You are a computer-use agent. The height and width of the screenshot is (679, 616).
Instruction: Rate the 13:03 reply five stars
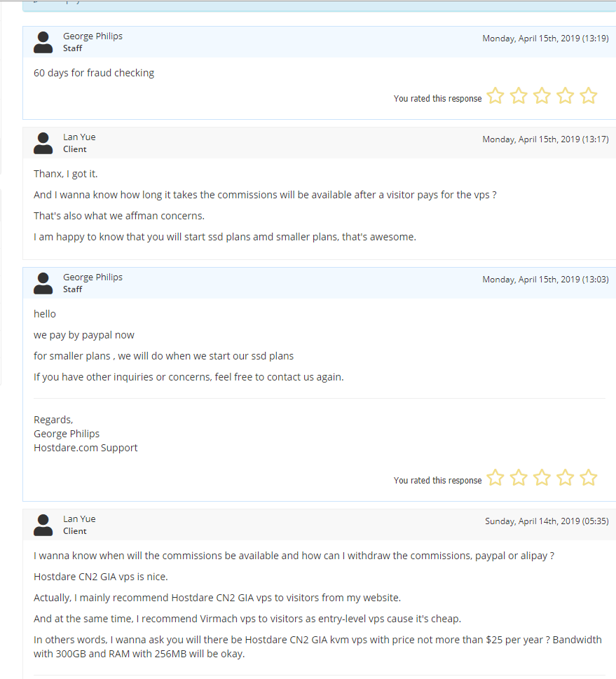[x=589, y=478]
